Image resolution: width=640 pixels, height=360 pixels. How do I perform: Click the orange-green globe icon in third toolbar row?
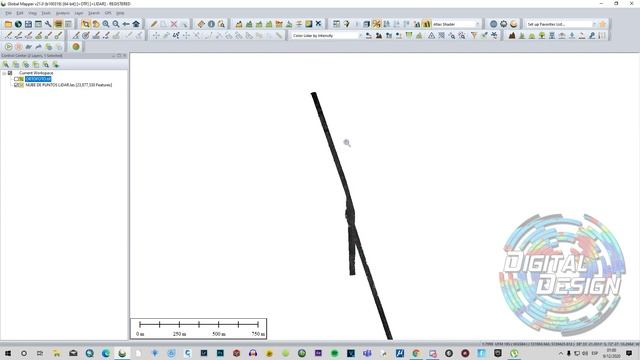(x=76, y=47)
